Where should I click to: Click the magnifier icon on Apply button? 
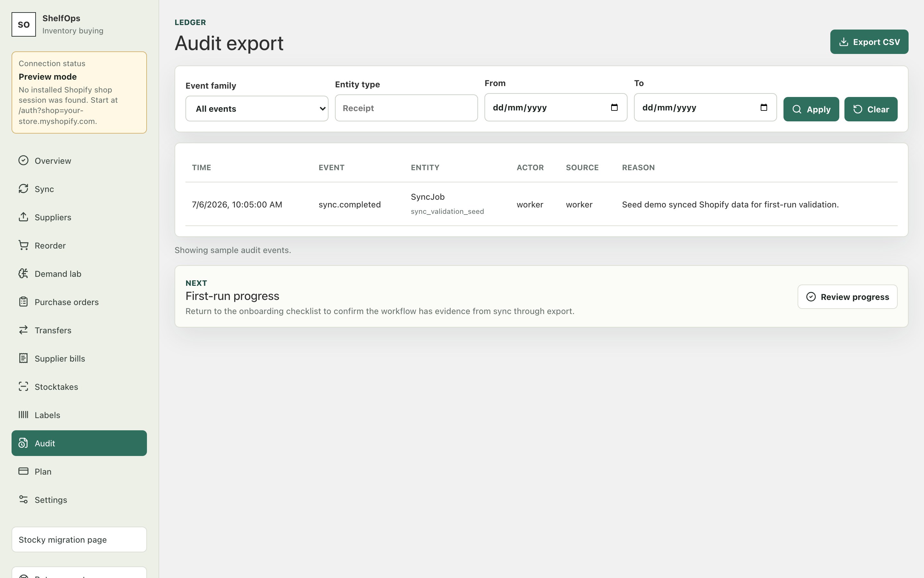click(797, 109)
